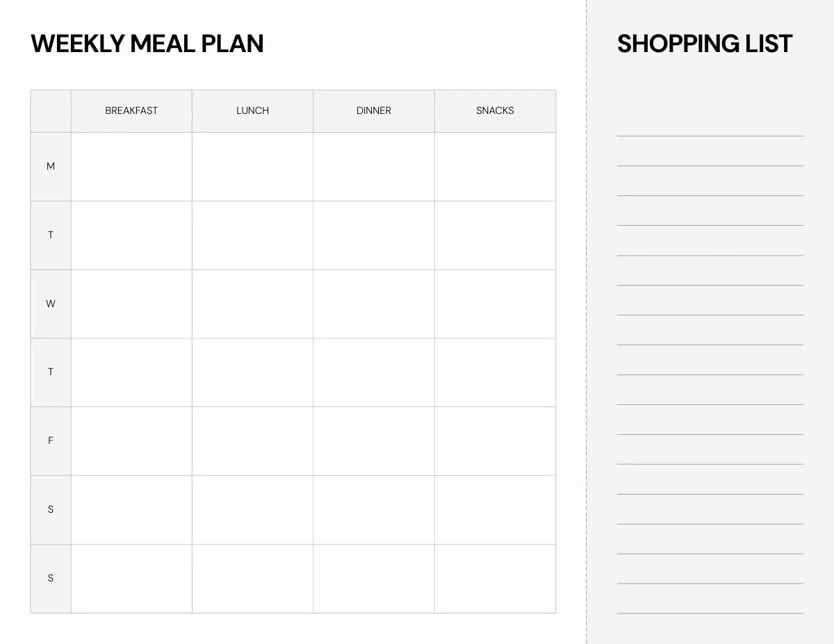
Task: Click the Friday lunch cell
Action: pyautogui.click(x=252, y=441)
